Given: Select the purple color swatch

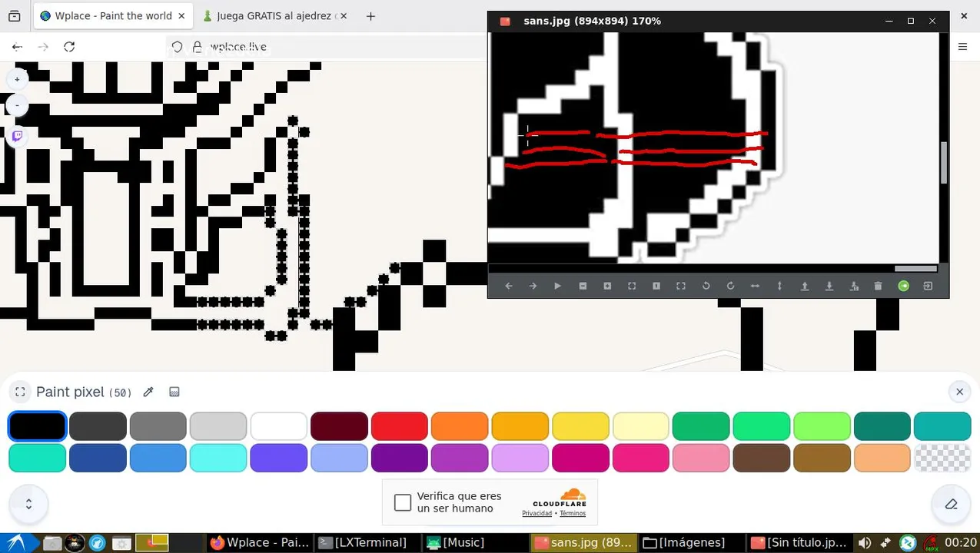Looking at the screenshot, I should [x=400, y=459].
